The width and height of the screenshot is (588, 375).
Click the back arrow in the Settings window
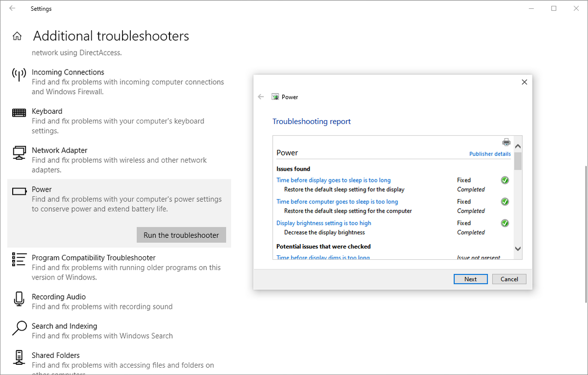click(x=12, y=8)
